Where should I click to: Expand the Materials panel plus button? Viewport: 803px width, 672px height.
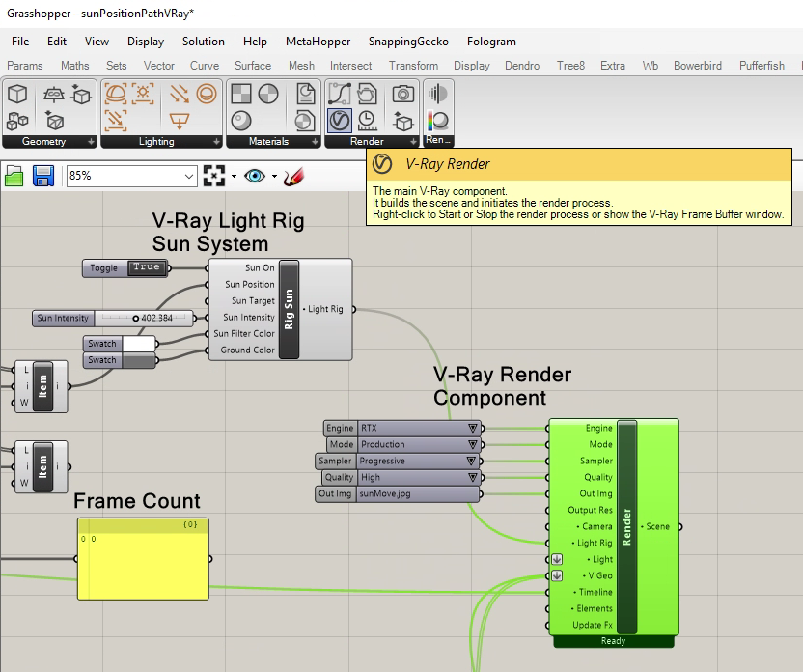pos(315,141)
